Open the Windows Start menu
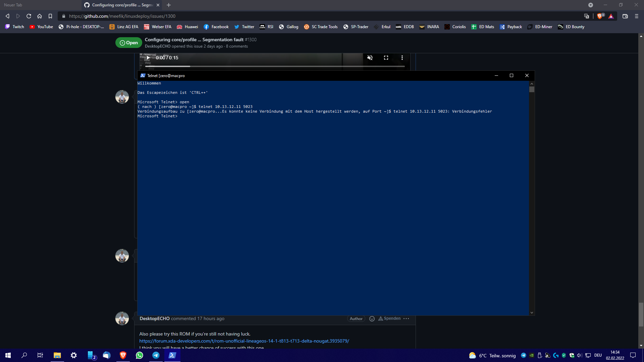 7,356
